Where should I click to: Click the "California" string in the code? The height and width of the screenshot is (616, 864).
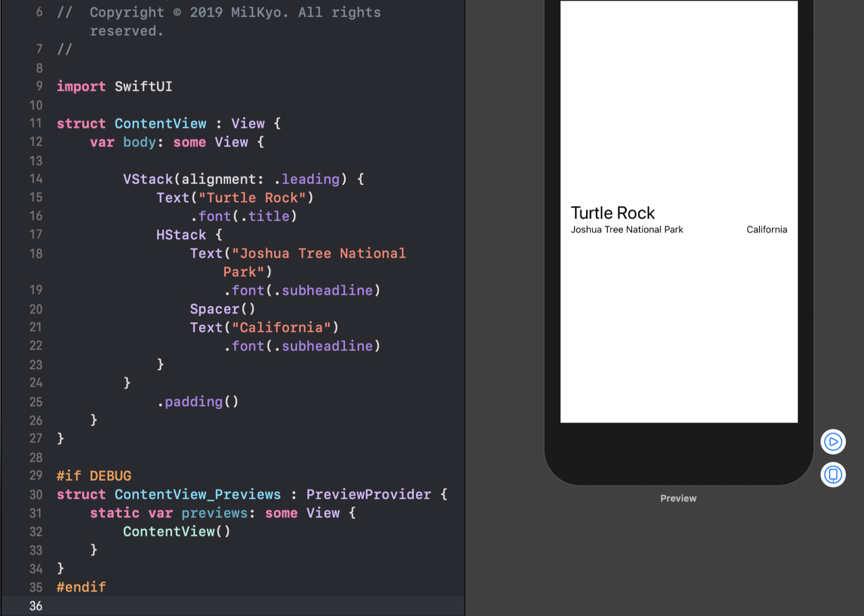point(281,328)
